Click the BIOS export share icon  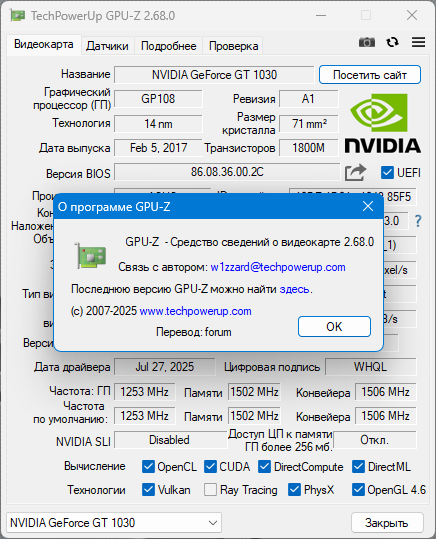pos(355,172)
